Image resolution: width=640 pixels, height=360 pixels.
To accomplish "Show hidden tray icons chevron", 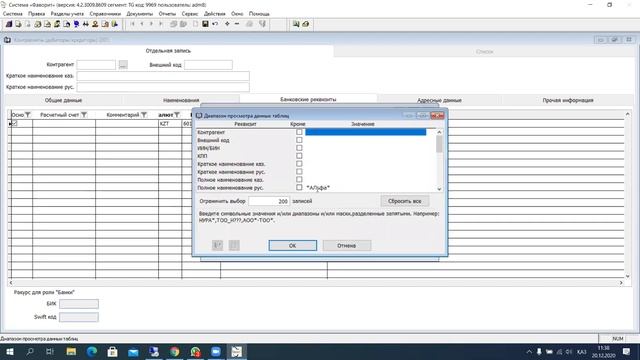I will coord(529,351).
